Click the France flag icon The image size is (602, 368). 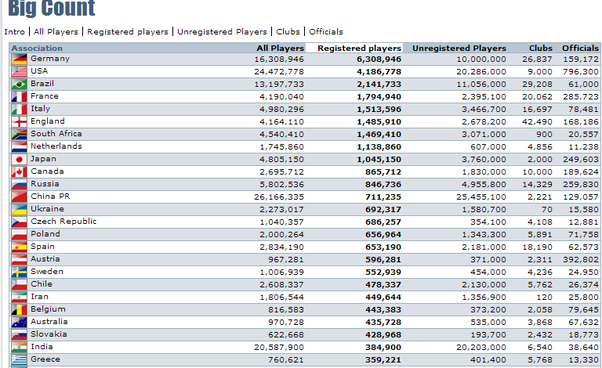(x=19, y=97)
